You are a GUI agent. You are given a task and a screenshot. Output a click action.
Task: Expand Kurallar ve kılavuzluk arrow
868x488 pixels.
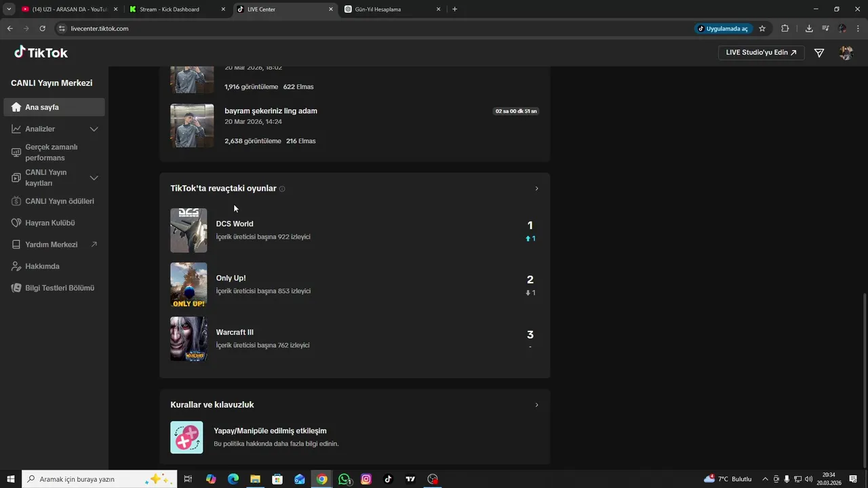536,405
